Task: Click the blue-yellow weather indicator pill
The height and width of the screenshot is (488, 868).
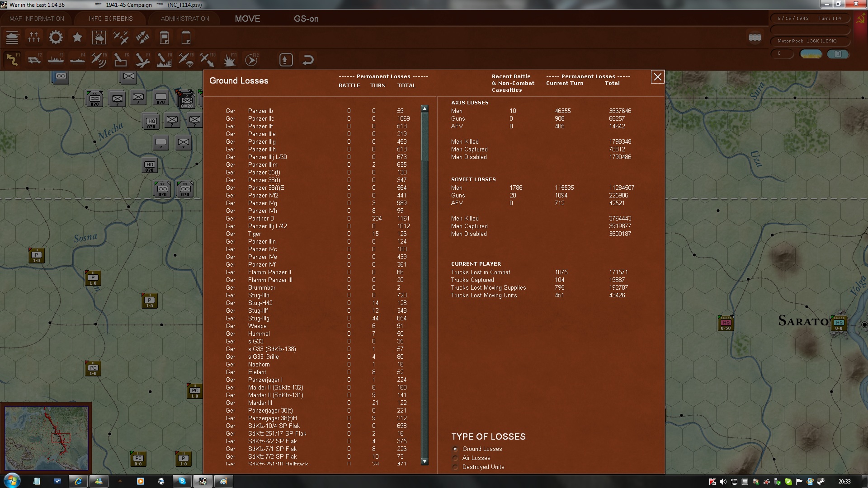Action: click(x=811, y=54)
